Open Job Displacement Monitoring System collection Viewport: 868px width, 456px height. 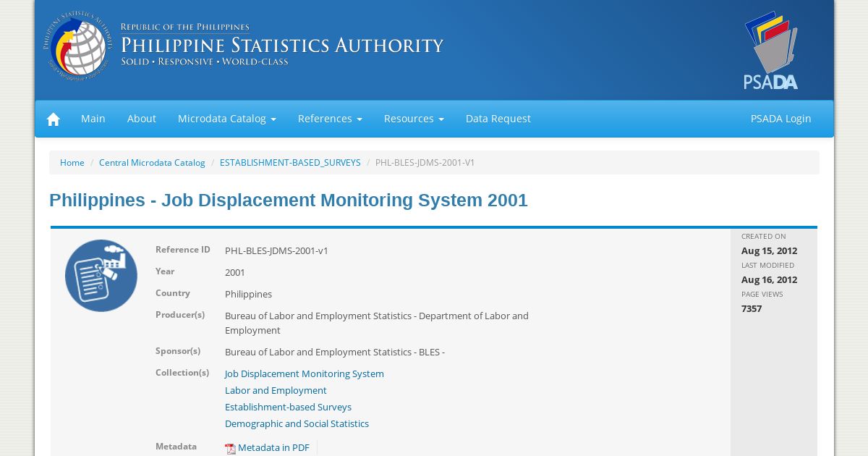[305, 374]
